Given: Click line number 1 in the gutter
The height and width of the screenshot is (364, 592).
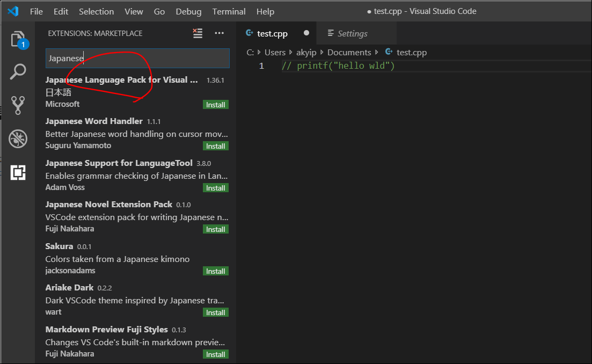Looking at the screenshot, I should click(x=261, y=65).
